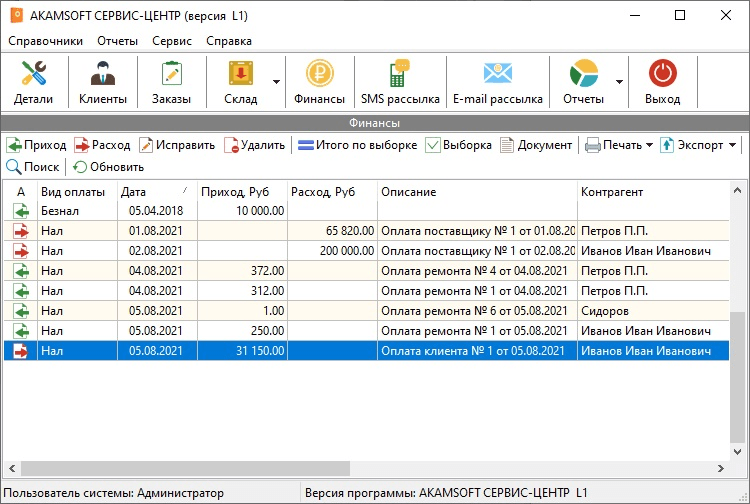Image resolution: width=750 pixels, height=504 pixels.
Task: Click the horizontal scrollbar thumb
Action: pos(186,469)
